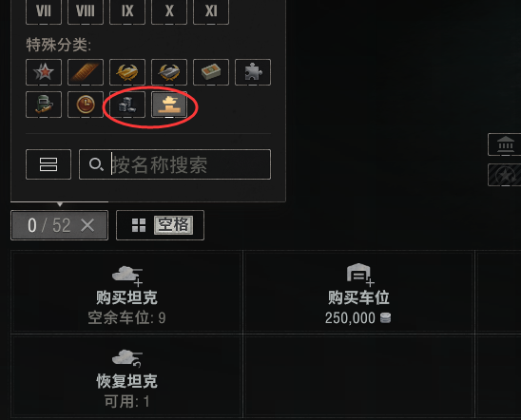Image resolution: width=521 pixels, height=420 pixels.
Task: Enable the crew member helmet filter
Action: [44, 105]
